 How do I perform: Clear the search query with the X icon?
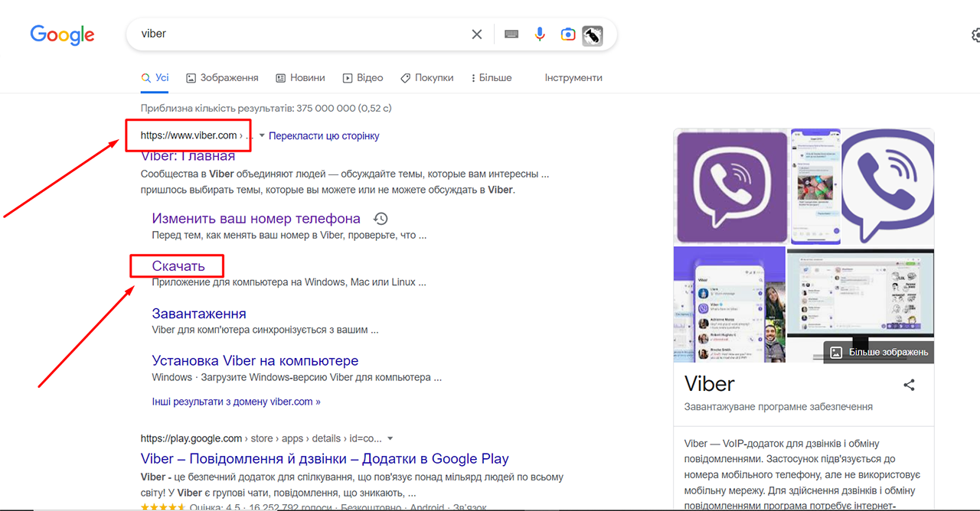[476, 34]
